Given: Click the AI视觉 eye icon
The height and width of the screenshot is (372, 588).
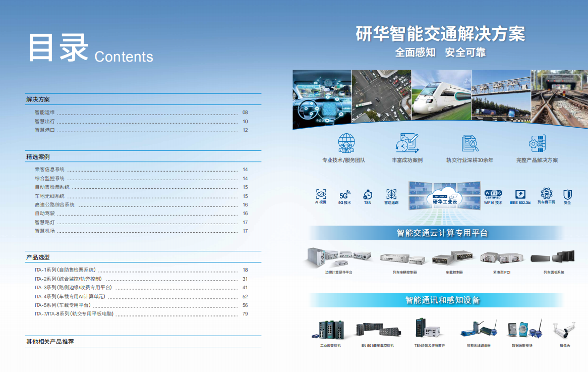Looking at the screenshot, I should (x=321, y=194).
